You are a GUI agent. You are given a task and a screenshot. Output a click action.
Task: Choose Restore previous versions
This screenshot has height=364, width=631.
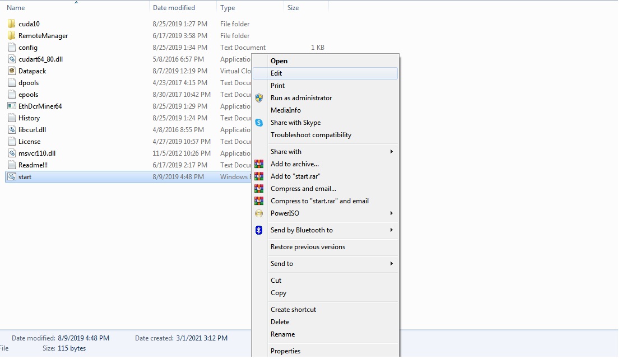pyautogui.click(x=325, y=247)
